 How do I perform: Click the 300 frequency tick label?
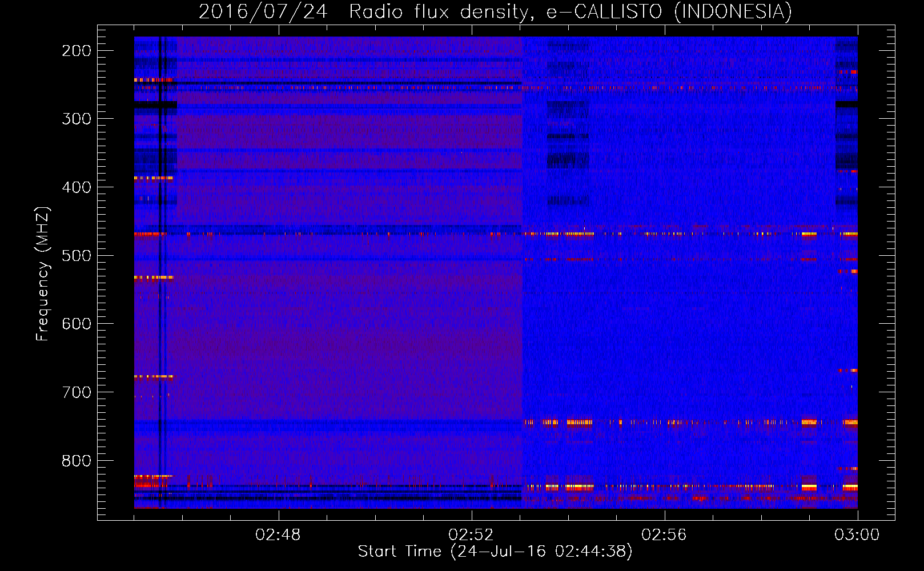(77, 119)
